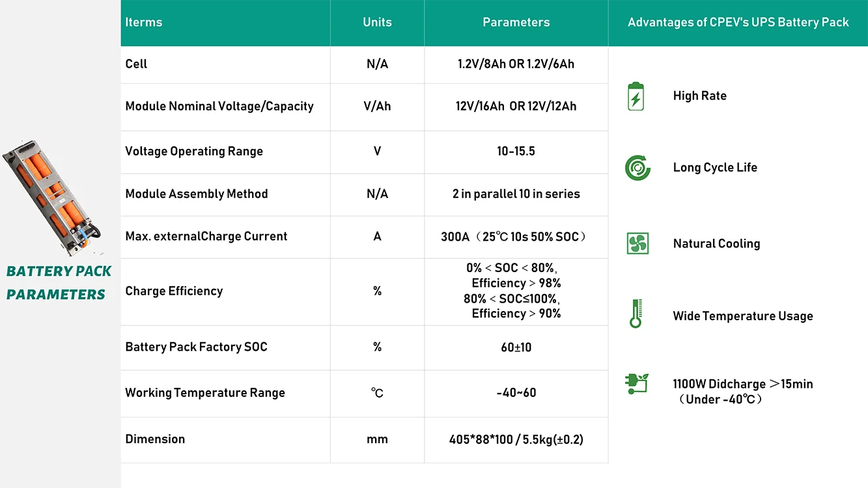Click the Natural Cooling text
This screenshot has width=868, height=488.
tap(716, 243)
